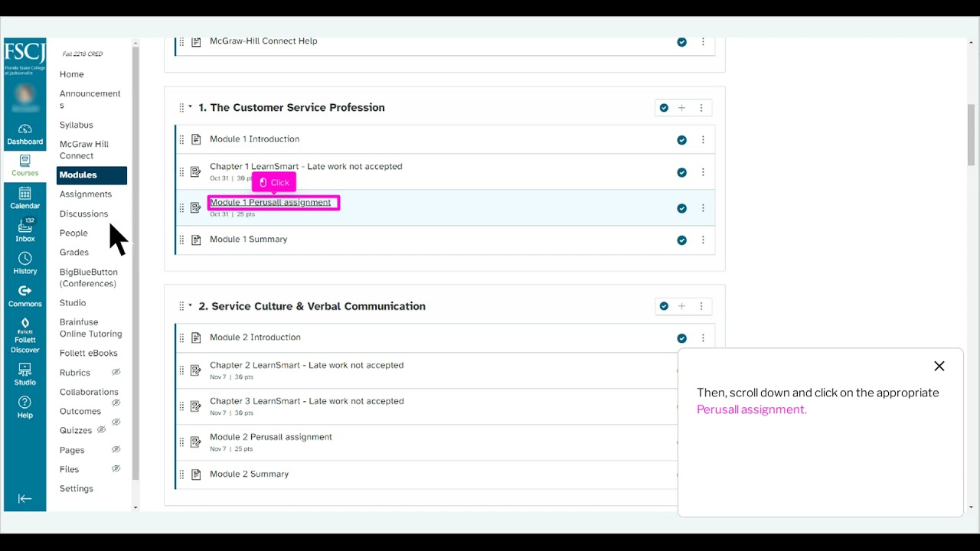980x551 pixels.
Task: Open the Module 1 Perusall assignment link
Action: tap(270, 203)
